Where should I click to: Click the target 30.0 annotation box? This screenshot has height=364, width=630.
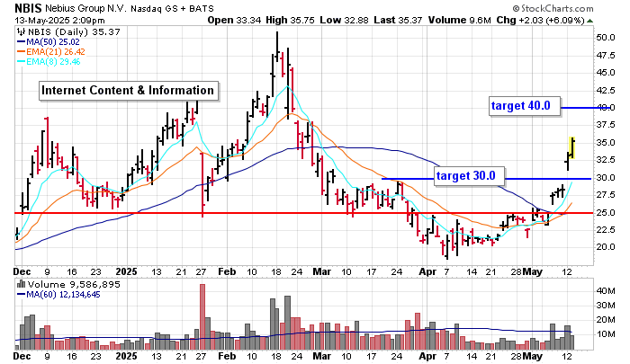click(x=469, y=176)
